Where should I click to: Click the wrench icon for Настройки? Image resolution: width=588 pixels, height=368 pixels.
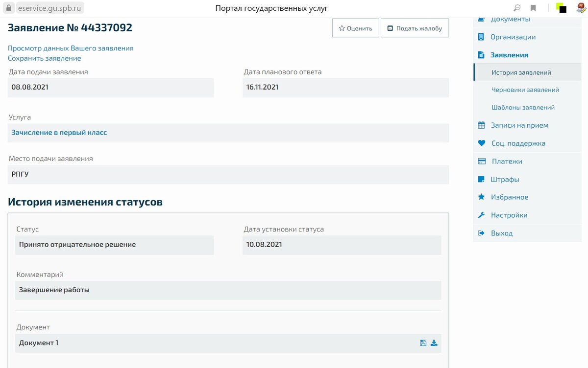[x=481, y=215]
